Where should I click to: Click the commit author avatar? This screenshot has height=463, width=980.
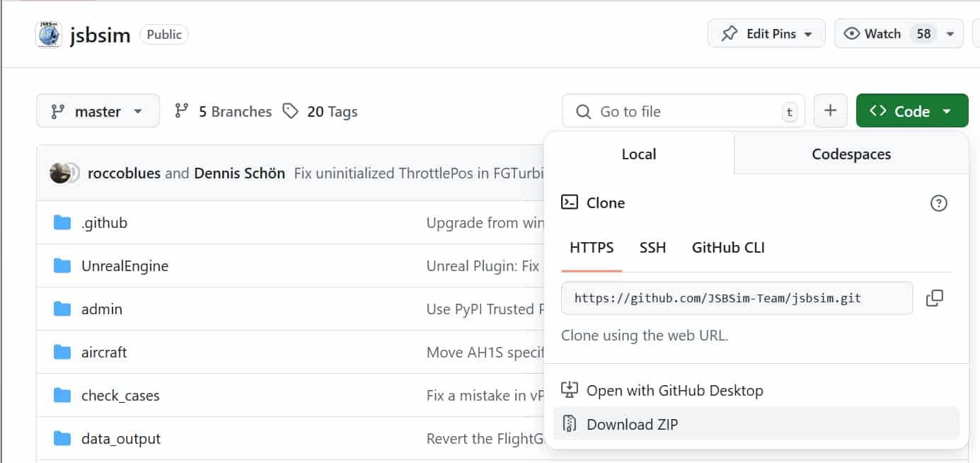[x=60, y=173]
